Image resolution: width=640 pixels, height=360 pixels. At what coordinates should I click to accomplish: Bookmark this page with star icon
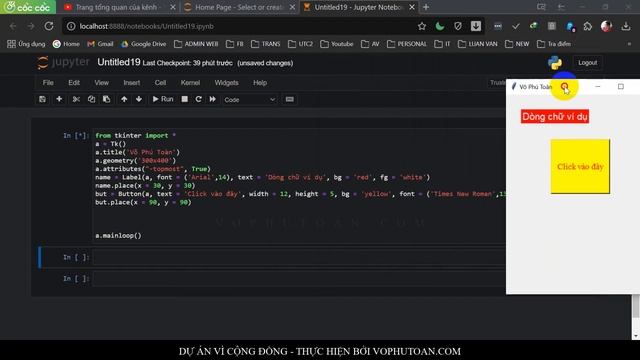pyautogui.click(x=422, y=26)
